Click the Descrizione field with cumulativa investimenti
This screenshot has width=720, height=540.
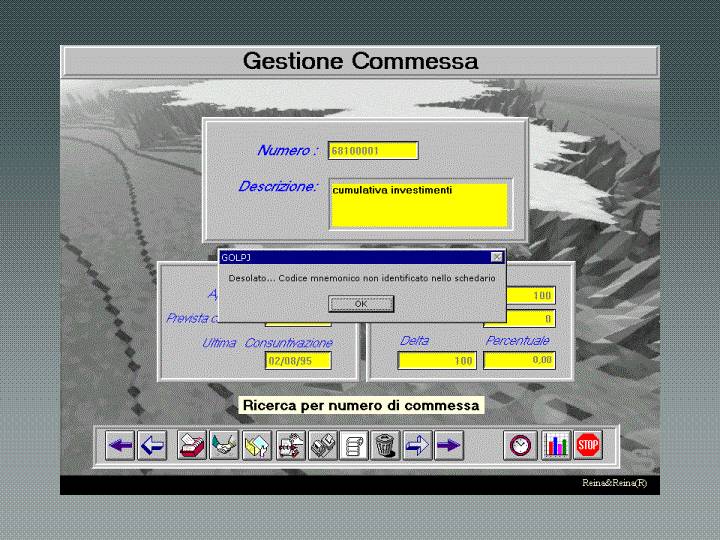(418, 204)
